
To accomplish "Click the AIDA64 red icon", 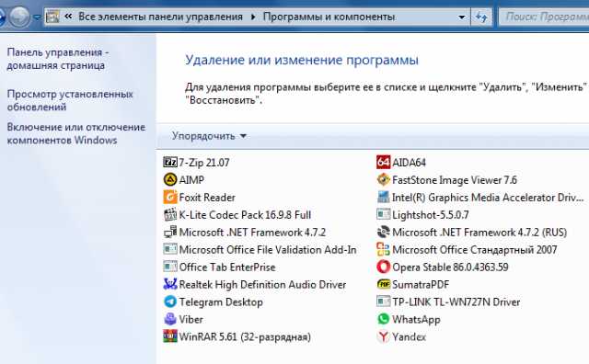I will 383,162.
